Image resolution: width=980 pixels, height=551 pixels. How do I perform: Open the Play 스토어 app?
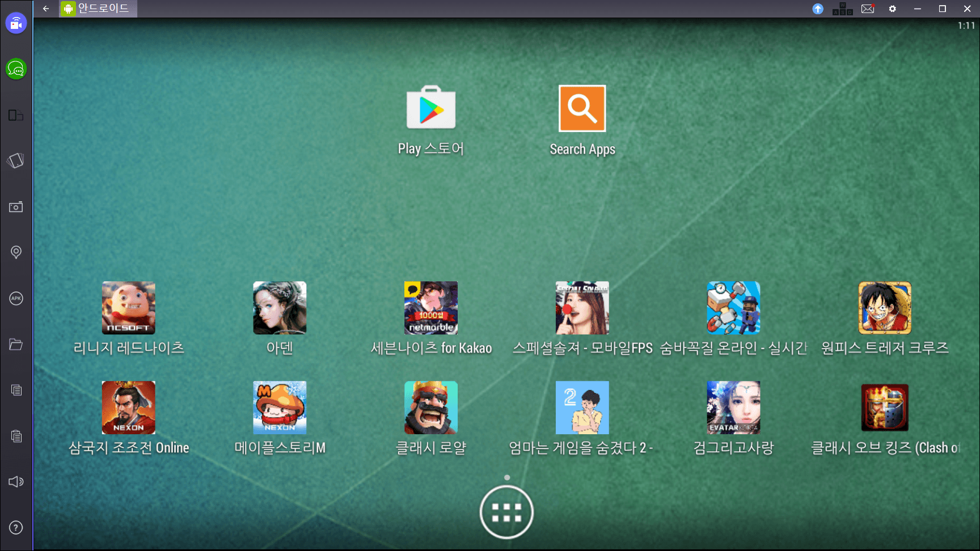click(x=431, y=108)
